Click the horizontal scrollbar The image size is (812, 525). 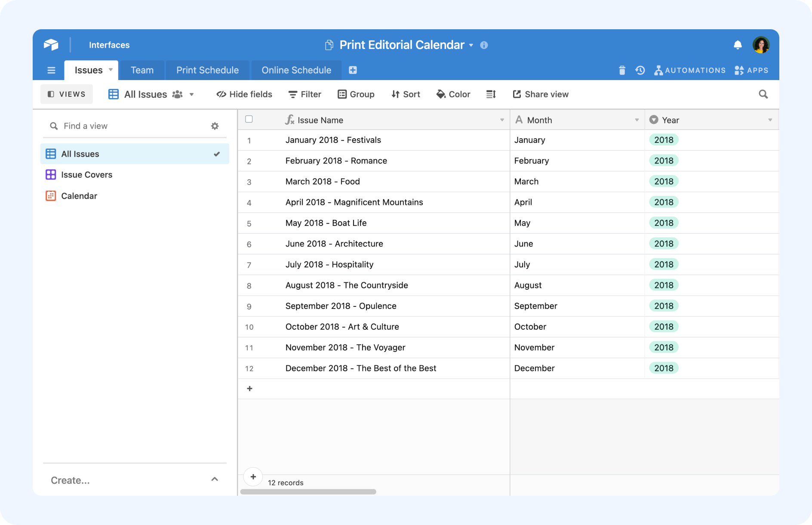pyautogui.click(x=308, y=491)
